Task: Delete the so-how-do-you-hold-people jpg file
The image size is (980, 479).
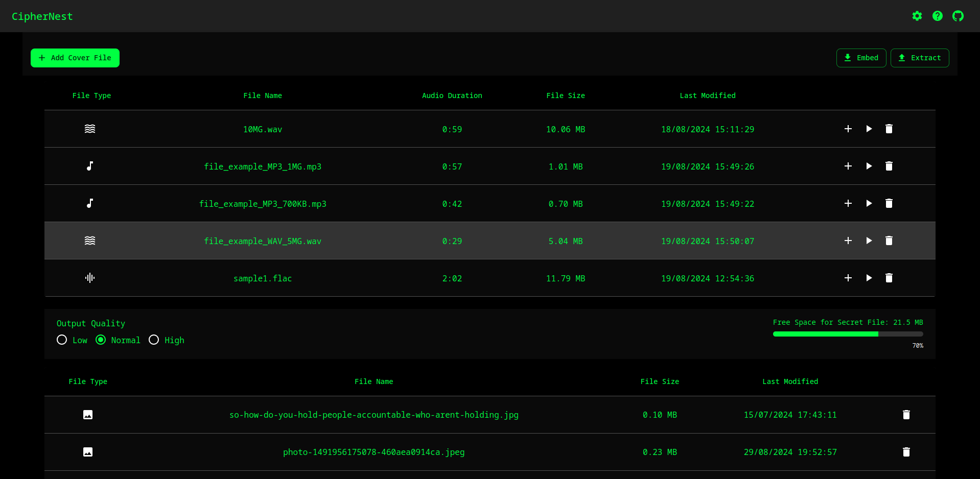Action: point(906,415)
